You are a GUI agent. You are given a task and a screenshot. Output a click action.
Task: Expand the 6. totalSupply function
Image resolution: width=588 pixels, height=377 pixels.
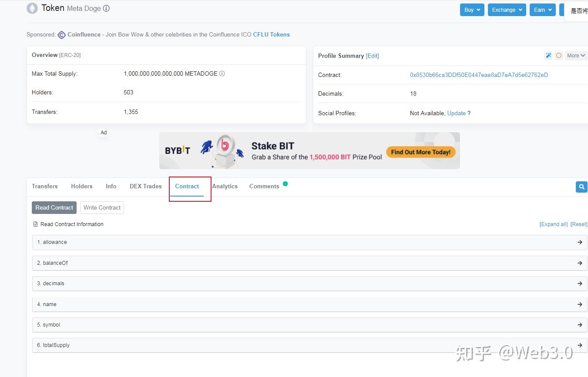pyautogui.click(x=309, y=345)
